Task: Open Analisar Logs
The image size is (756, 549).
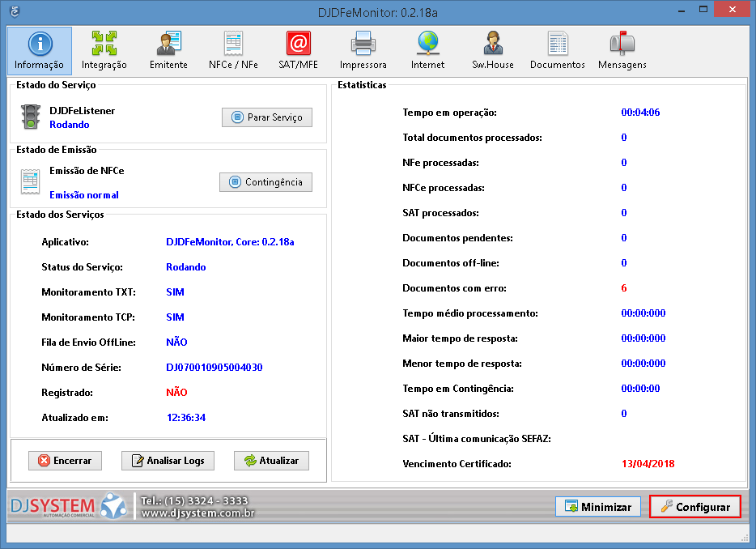Action: pyautogui.click(x=168, y=461)
